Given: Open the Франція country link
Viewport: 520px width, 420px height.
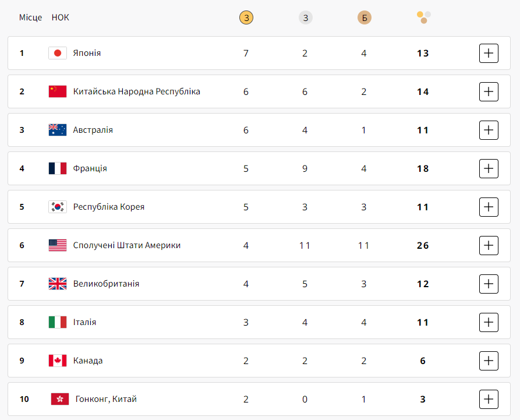Looking at the screenshot, I should coord(90,168).
